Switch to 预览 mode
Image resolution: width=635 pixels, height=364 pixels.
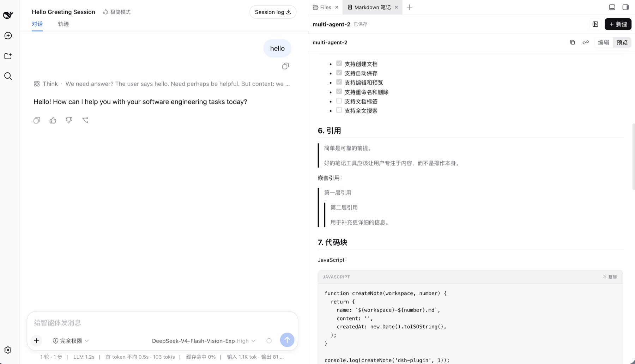[622, 42]
